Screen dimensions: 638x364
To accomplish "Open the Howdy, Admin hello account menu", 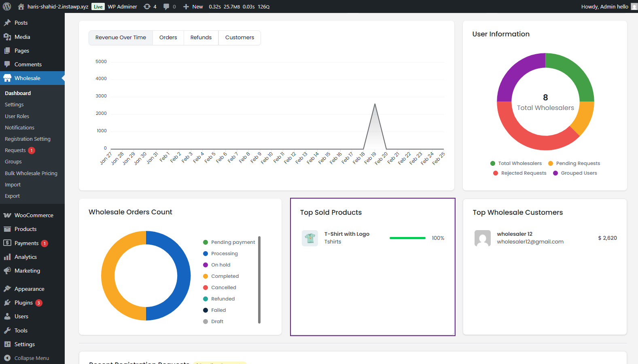I will 604,6.
